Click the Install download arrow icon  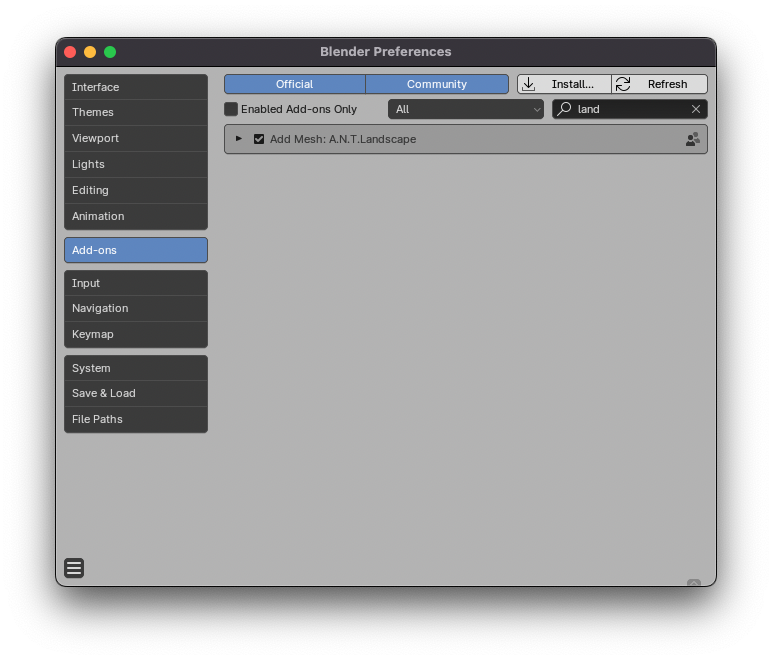point(528,84)
